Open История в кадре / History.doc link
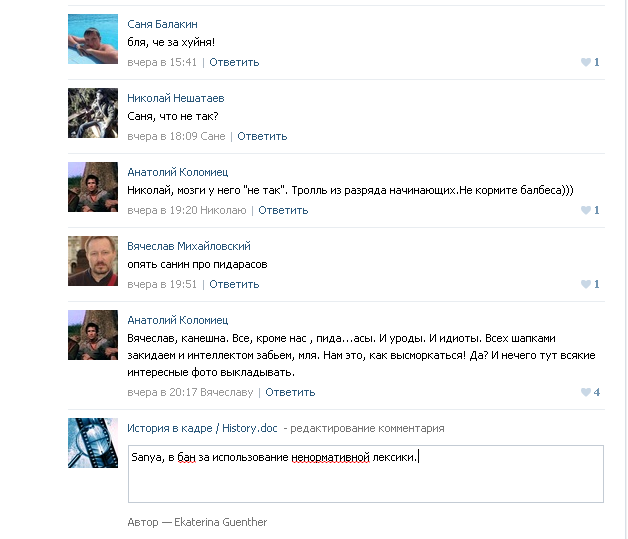 pos(202,428)
